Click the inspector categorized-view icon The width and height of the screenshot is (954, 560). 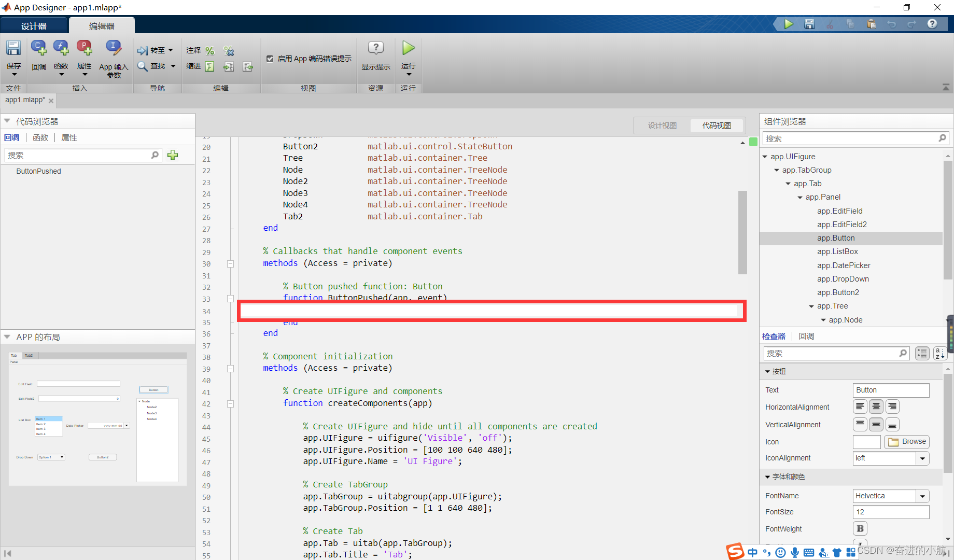point(922,354)
